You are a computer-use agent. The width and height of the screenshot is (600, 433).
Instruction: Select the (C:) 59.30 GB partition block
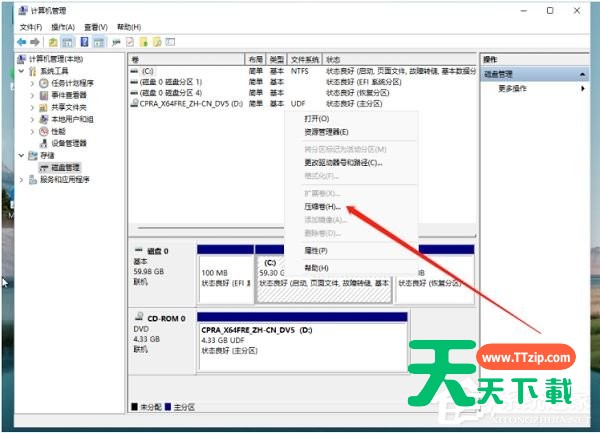[324, 291]
